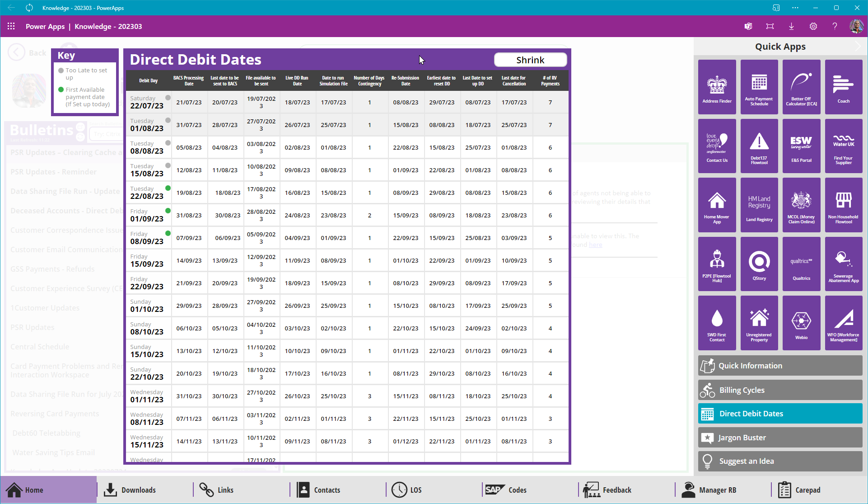Expand the Billing Cycles section
Screen dimensions: 868x504
click(x=780, y=390)
